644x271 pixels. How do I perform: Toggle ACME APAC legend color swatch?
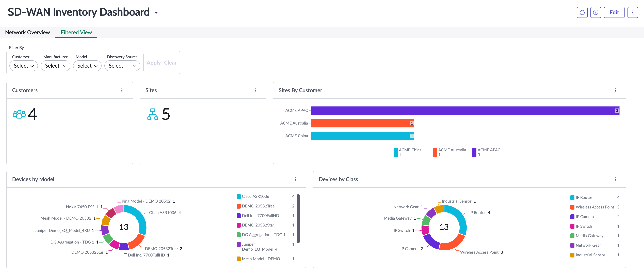click(x=474, y=152)
